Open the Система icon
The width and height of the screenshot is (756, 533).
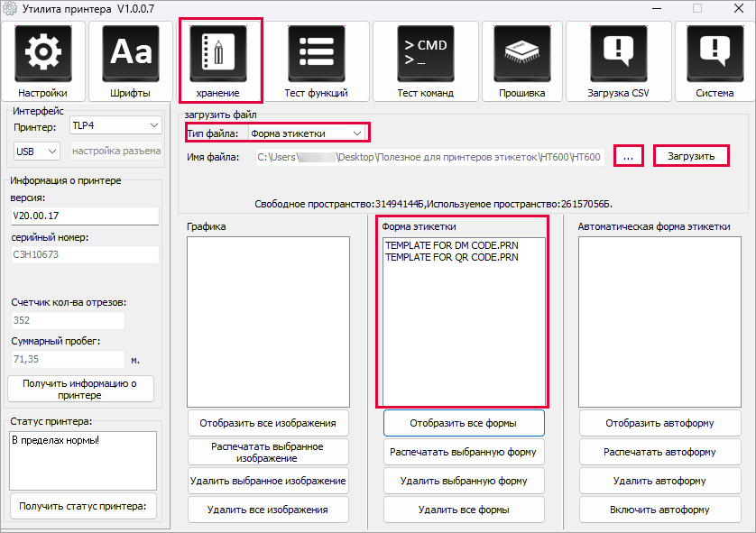pos(715,61)
